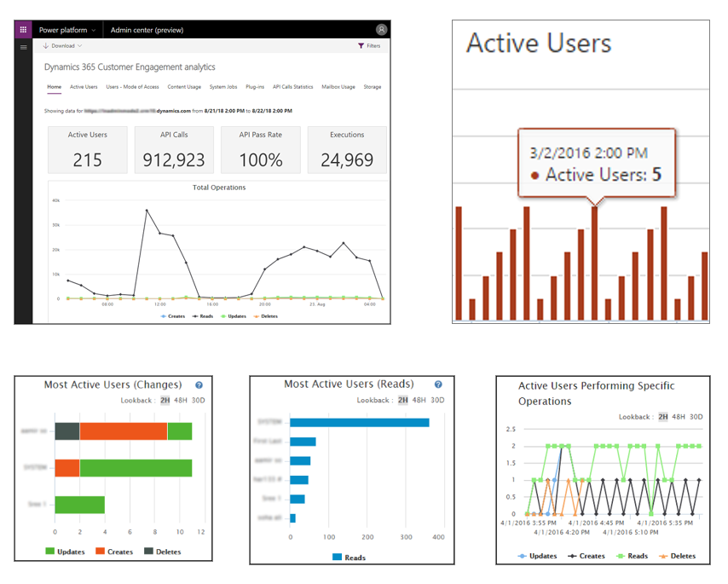Open the Content Usage tab
The image size is (728, 584).
(184, 87)
